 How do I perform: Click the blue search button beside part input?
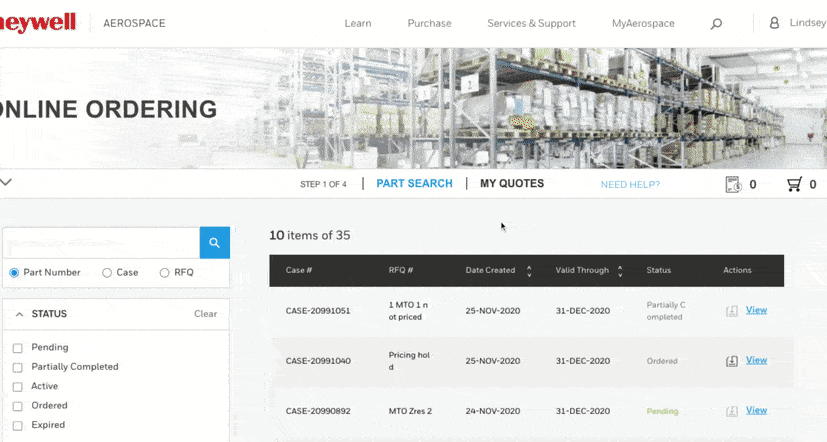point(215,243)
